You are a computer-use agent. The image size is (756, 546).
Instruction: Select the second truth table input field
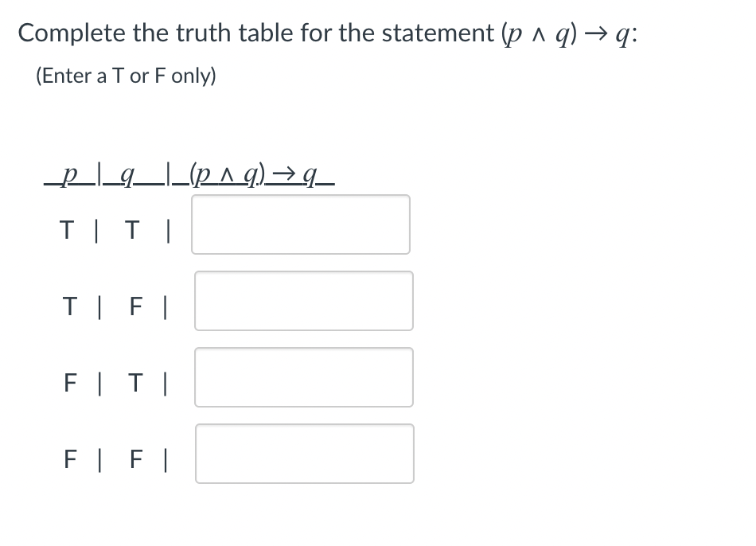pyautogui.click(x=304, y=301)
